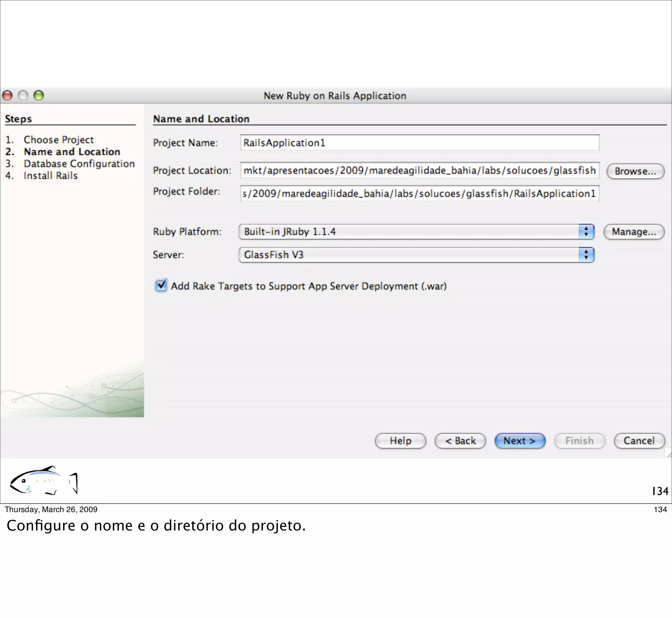This screenshot has width=672, height=619.
Task: Click the Project Location text field
Action: coord(420,170)
